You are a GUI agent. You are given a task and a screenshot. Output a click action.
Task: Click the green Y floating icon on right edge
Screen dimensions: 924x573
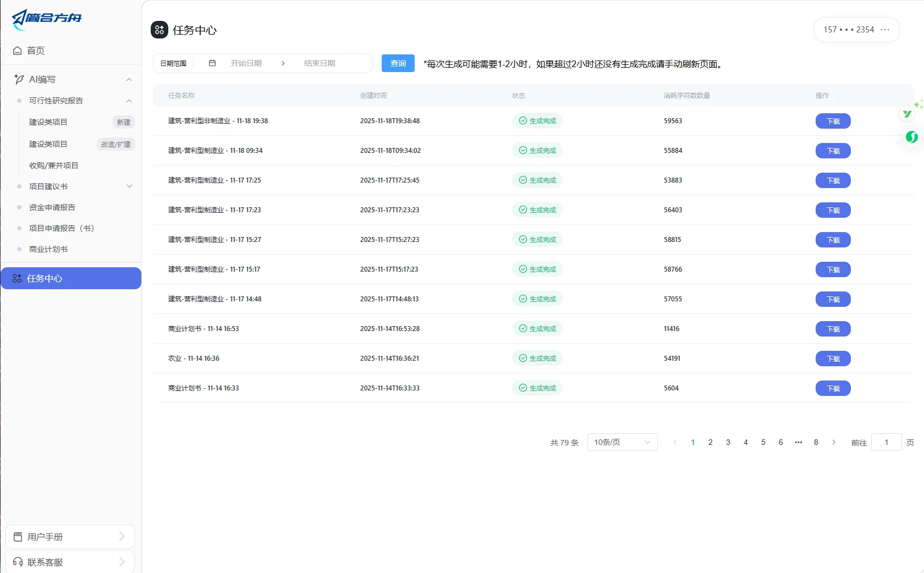pyautogui.click(x=907, y=114)
